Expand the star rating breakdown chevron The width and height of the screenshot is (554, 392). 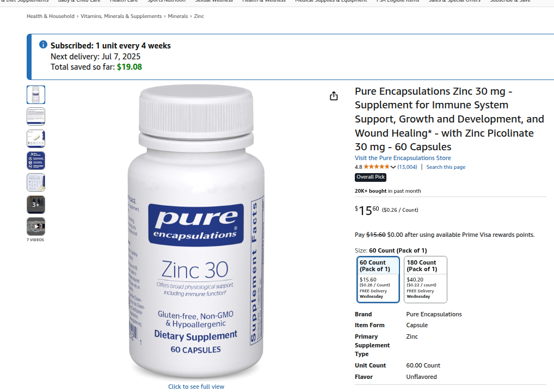393,167
